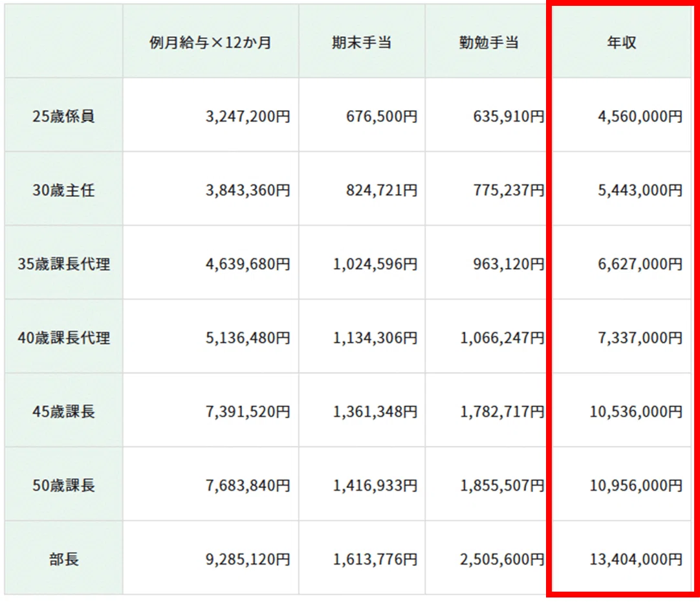This screenshot has width=700, height=602.
Task: Click the 45歳課長 row label
Action: [x=63, y=411]
